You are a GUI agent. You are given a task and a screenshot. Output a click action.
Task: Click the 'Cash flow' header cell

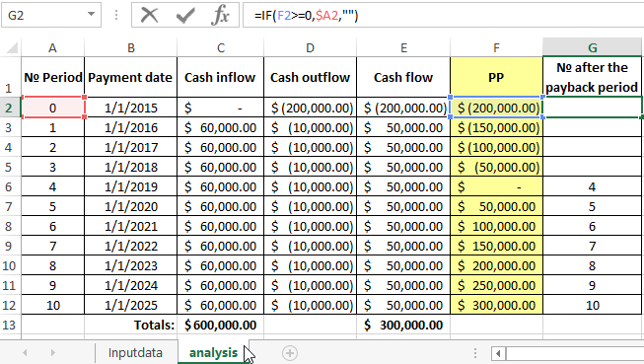(x=403, y=77)
